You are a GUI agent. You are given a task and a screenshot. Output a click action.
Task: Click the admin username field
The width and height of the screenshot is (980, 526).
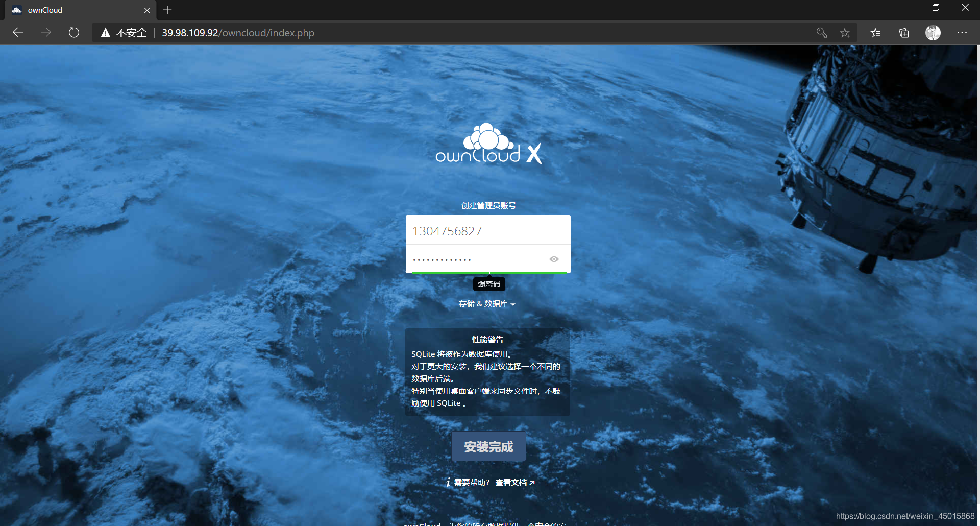(488, 231)
